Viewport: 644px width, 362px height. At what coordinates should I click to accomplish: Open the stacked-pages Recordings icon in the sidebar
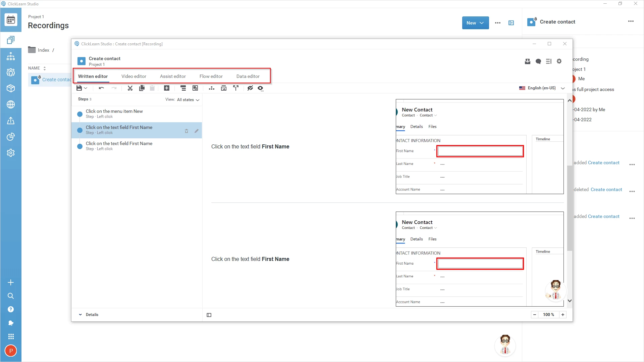(x=11, y=40)
